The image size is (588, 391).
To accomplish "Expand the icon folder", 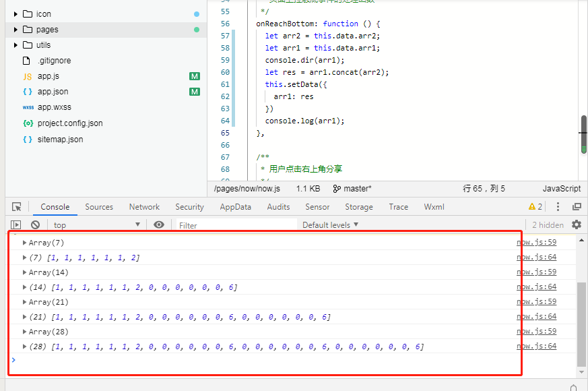I will [15, 14].
